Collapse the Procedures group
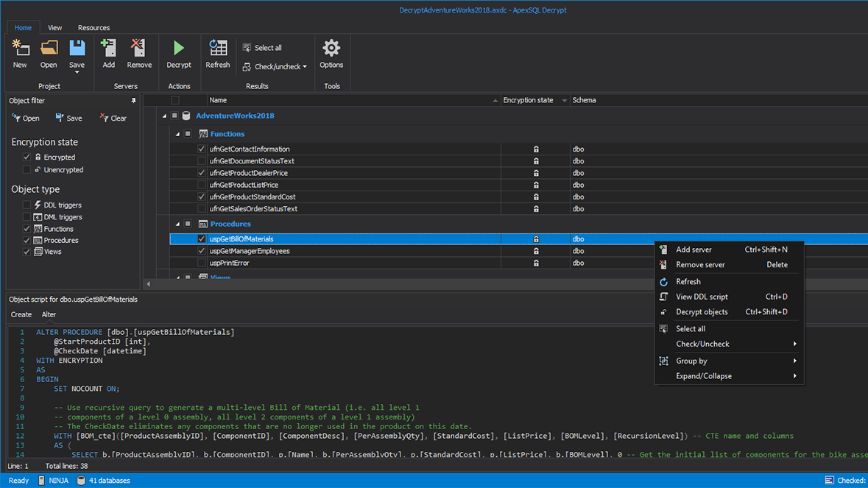The width and height of the screenshot is (868, 488). [x=177, y=224]
